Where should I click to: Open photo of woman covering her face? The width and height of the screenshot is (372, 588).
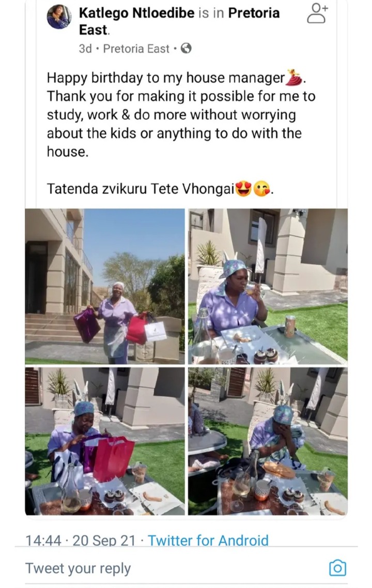268,441
